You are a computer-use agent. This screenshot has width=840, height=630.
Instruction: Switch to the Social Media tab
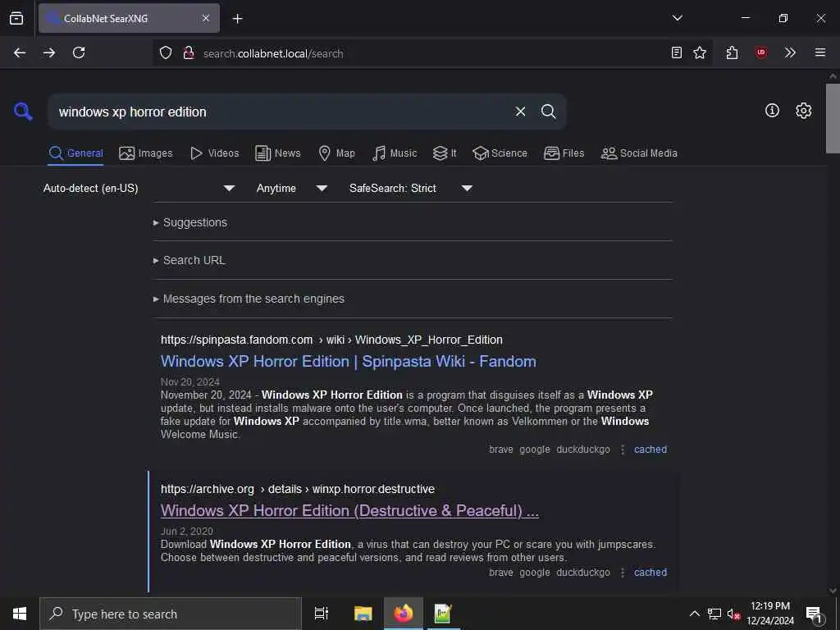[639, 153]
